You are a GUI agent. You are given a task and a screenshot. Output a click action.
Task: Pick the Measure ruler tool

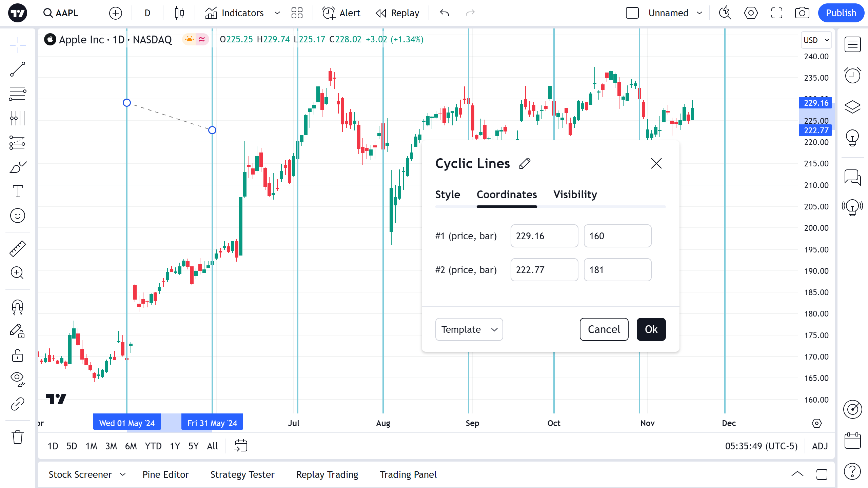pos(18,248)
